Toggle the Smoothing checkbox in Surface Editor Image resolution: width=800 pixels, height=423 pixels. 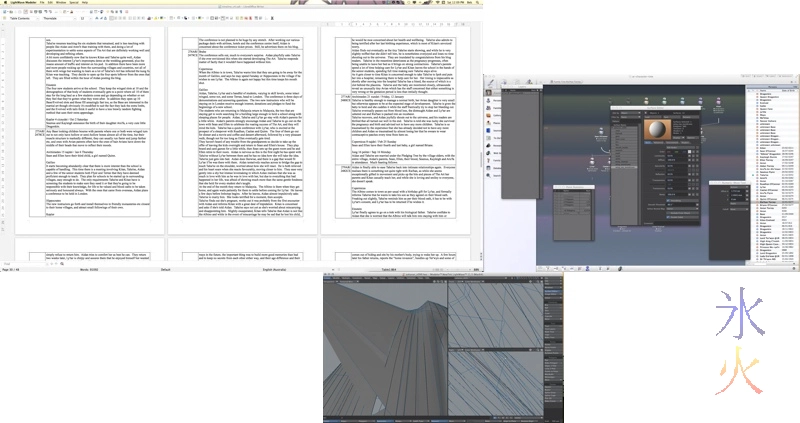click(x=668, y=200)
